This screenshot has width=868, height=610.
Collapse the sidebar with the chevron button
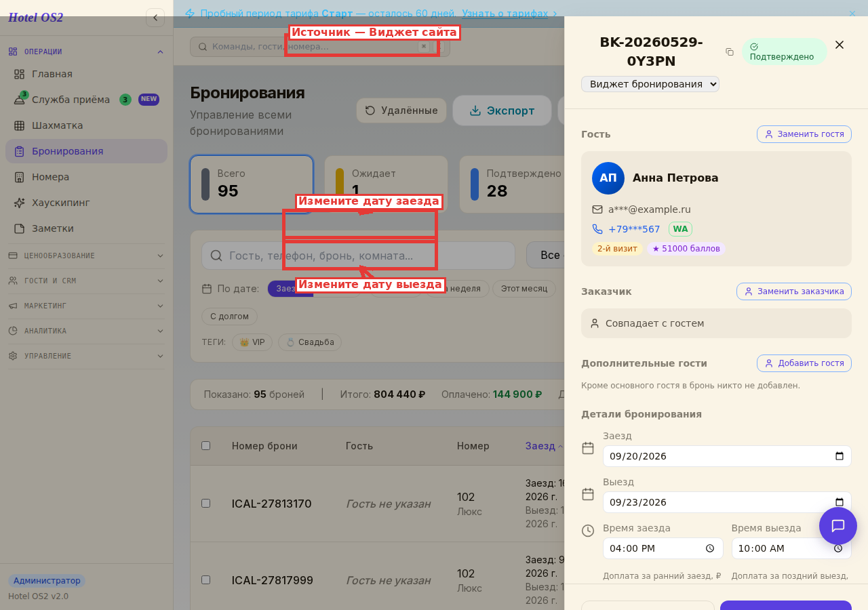155,18
